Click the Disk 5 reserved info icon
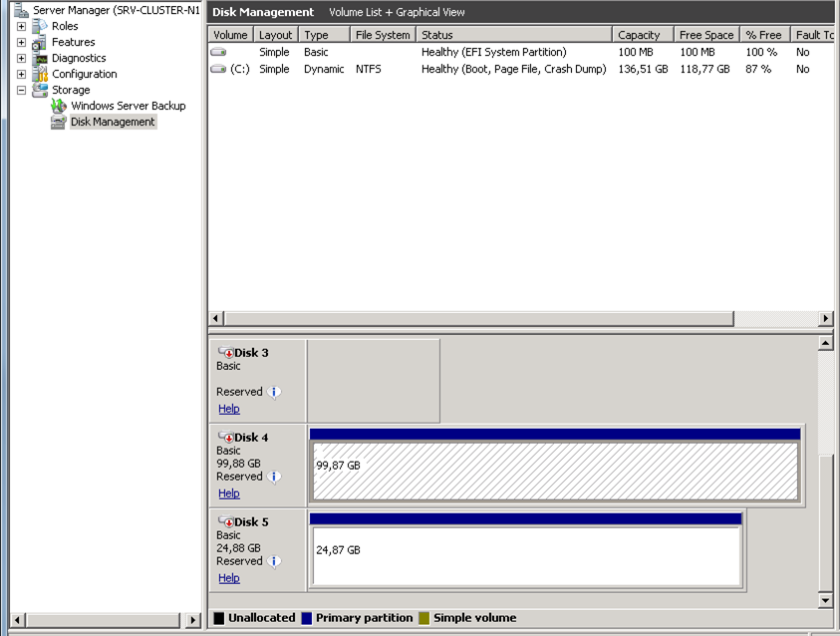The width and height of the screenshot is (840, 636). click(275, 561)
